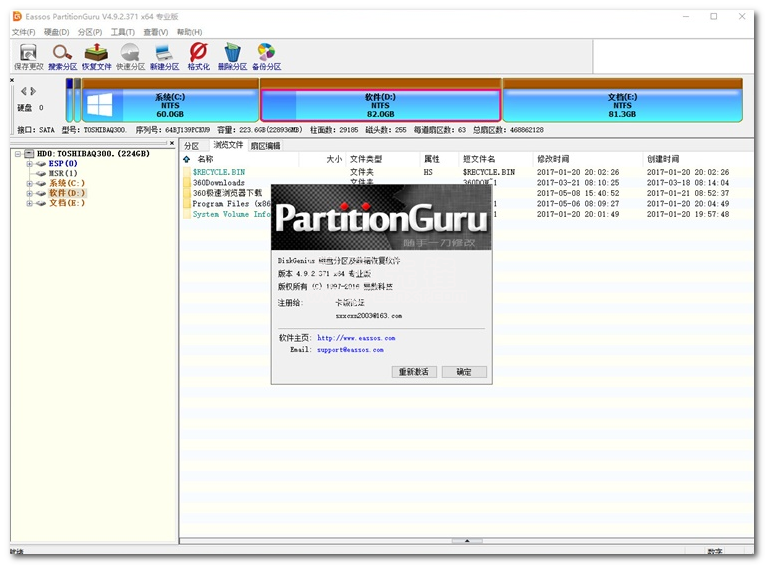The width and height of the screenshot is (765, 565).
Task: Open the Help (帮助) menu
Action: click(189, 32)
